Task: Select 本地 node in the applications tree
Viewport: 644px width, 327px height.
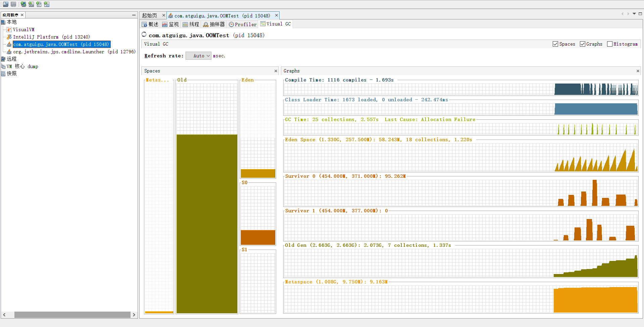Action: pyautogui.click(x=12, y=22)
